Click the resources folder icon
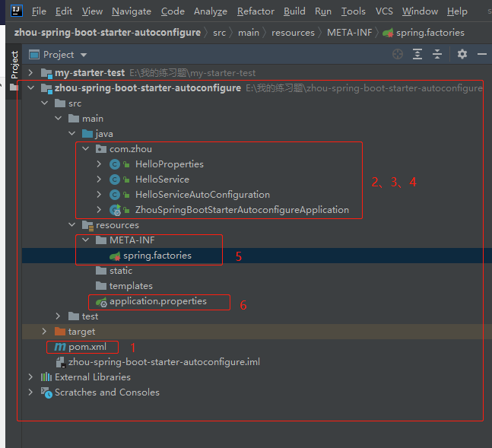This screenshot has height=448, width=492. 87,225
